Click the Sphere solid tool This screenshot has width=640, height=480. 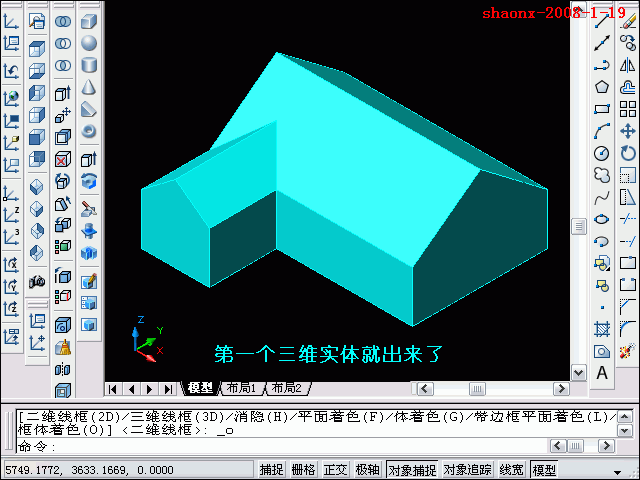pyautogui.click(x=89, y=43)
